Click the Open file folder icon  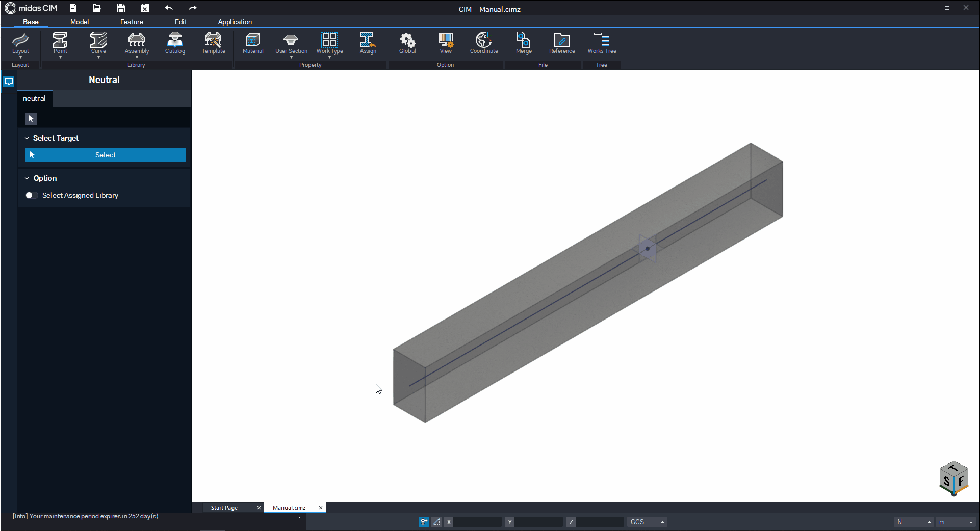[x=96, y=8]
